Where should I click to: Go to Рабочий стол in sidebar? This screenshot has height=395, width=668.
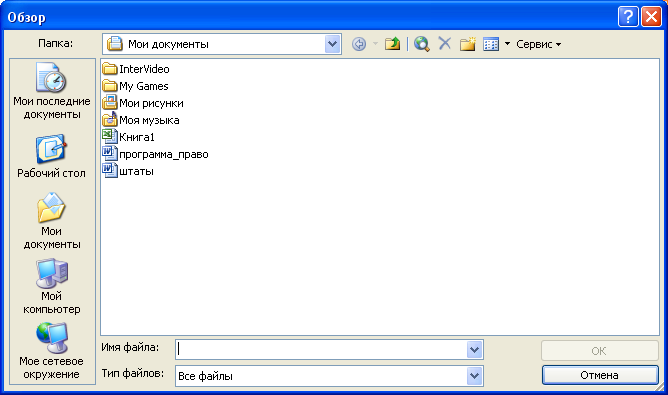(x=52, y=156)
